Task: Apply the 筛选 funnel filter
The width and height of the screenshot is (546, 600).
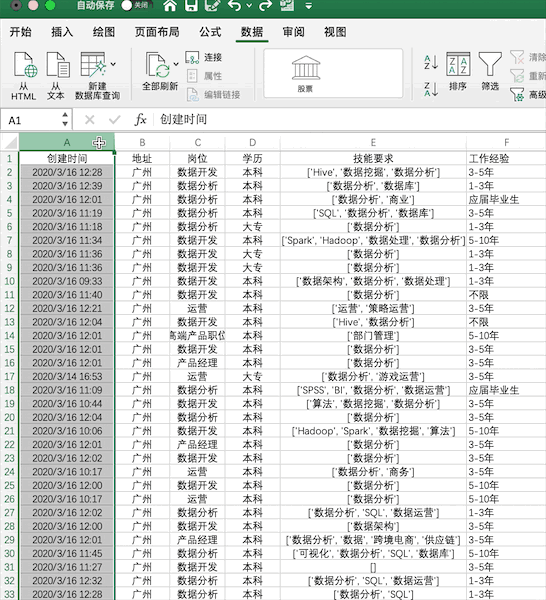Action: [x=490, y=72]
